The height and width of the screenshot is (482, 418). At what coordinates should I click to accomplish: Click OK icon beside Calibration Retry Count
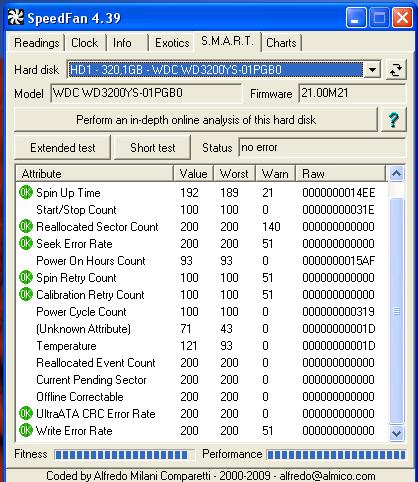tap(26, 294)
